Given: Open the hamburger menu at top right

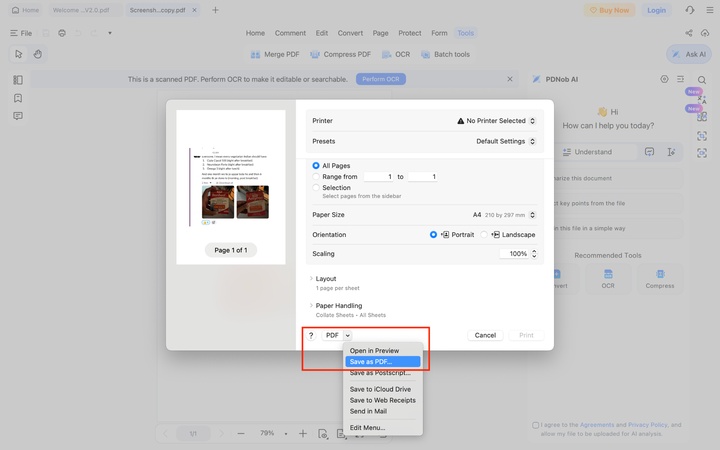Looking at the screenshot, I should [x=709, y=10].
